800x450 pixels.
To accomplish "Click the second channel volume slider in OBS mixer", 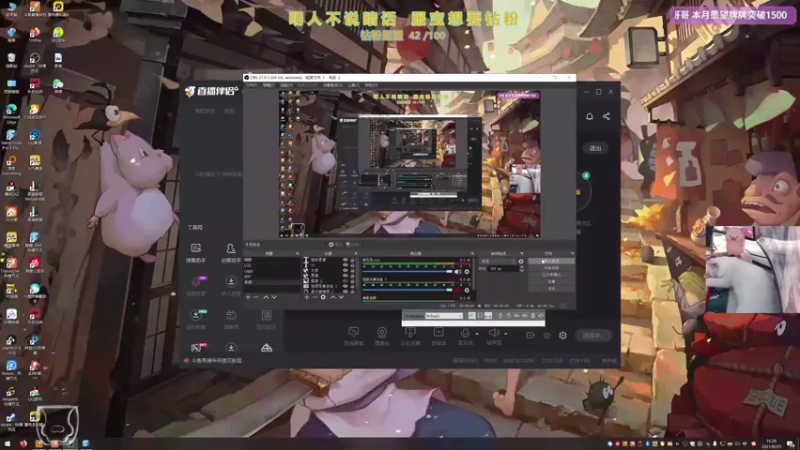I will coord(407,290).
